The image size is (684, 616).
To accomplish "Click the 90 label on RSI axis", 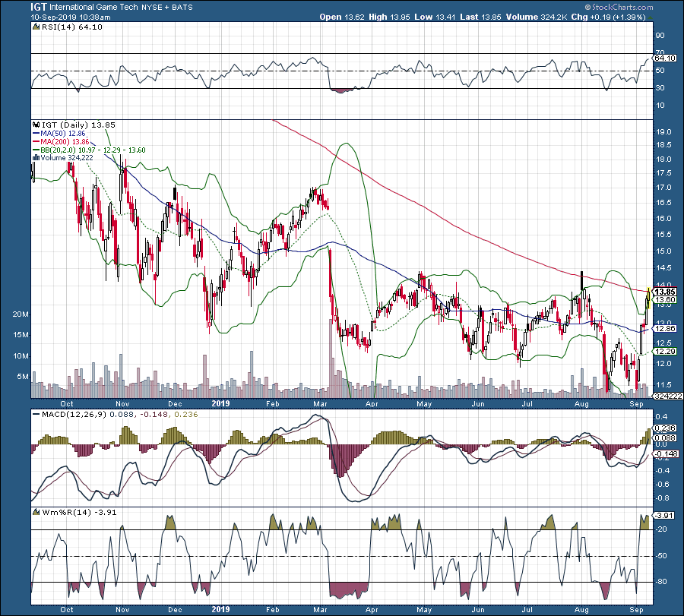I will pos(660,36).
